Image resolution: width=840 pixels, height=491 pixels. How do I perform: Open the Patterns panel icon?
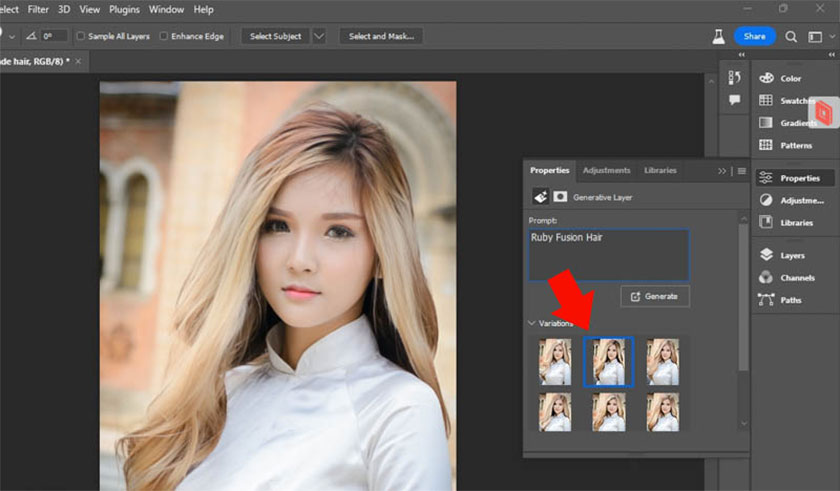pos(765,145)
